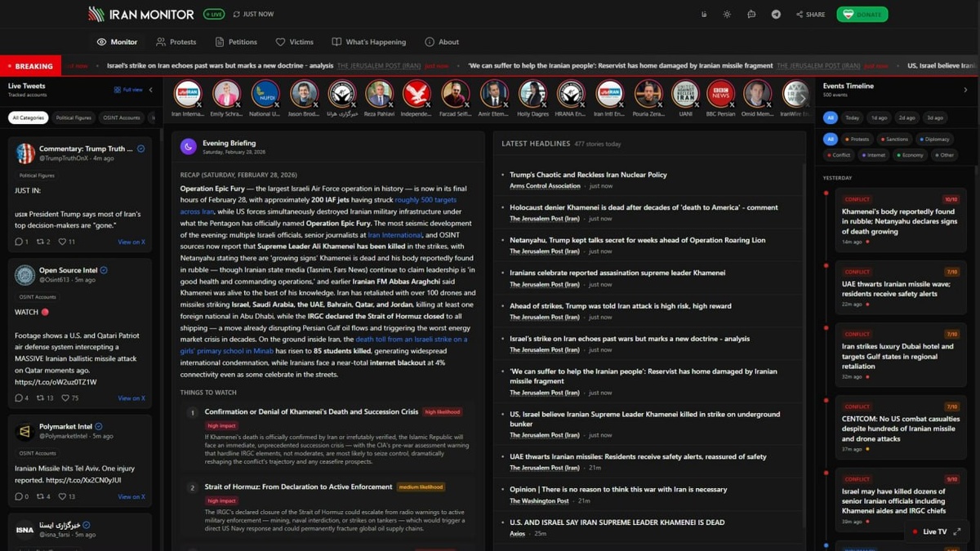
Task: Open the Petitions tab
Action: click(x=236, y=42)
